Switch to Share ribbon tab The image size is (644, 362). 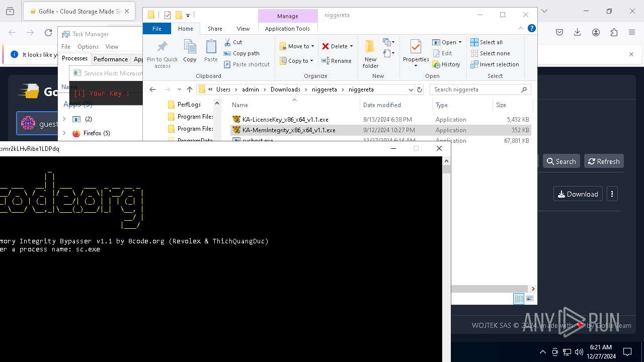tap(215, 29)
